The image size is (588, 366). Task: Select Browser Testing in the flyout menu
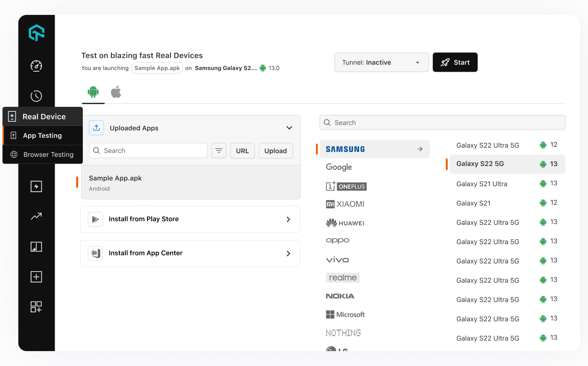48,154
